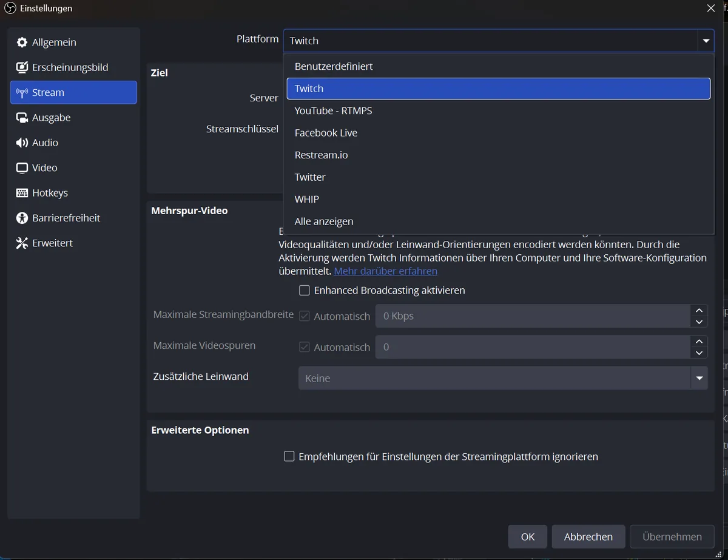This screenshot has width=728, height=560.
Task: Click the Abbrechen button
Action: pos(588,536)
